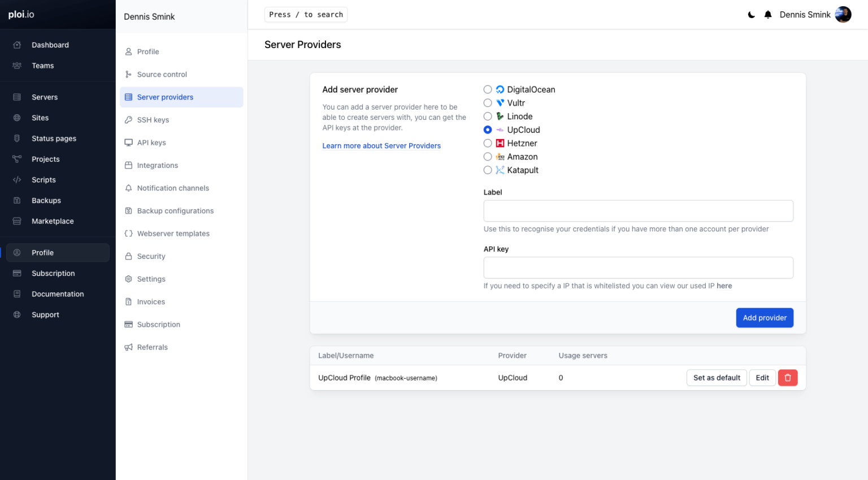The height and width of the screenshot is (480, 868).
Task: Select the Vultr radio button
Action: coord(488,103)
